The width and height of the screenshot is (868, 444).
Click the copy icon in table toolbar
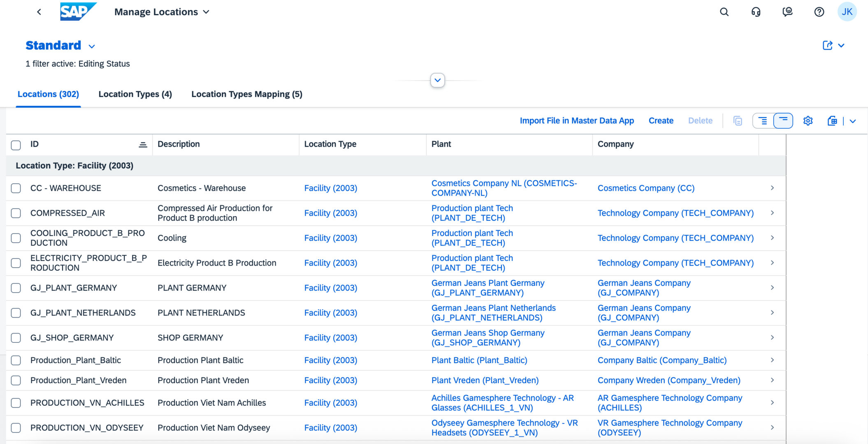[x=738, y=121]
